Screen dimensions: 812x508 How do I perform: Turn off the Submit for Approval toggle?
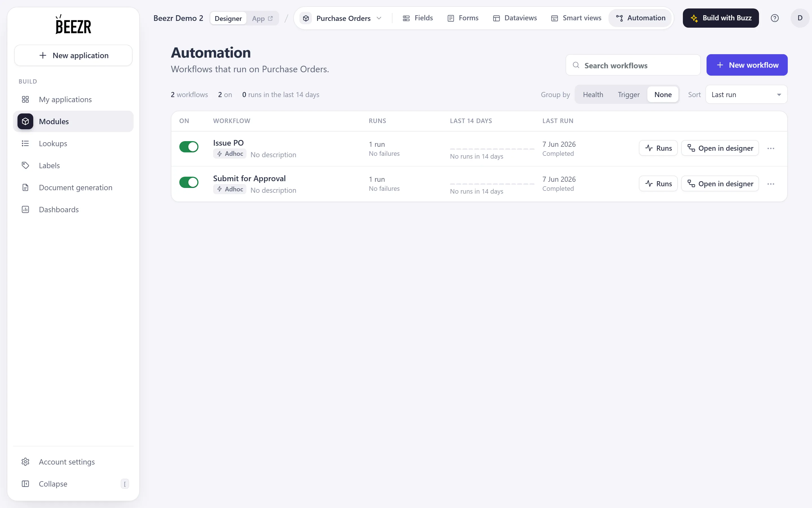(x=189, y=182)
